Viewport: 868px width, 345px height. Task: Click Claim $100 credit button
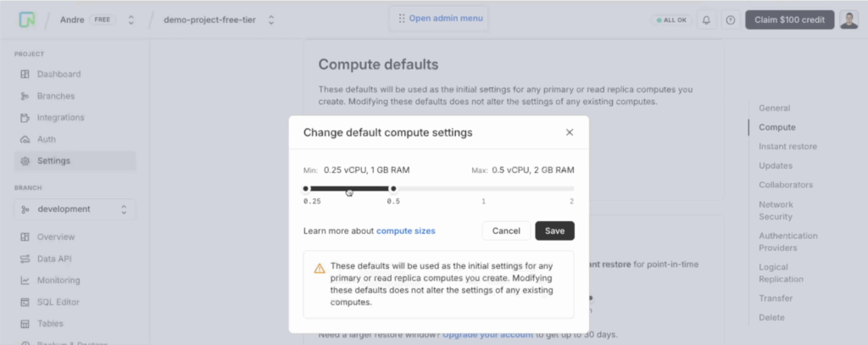pos(789,20)
